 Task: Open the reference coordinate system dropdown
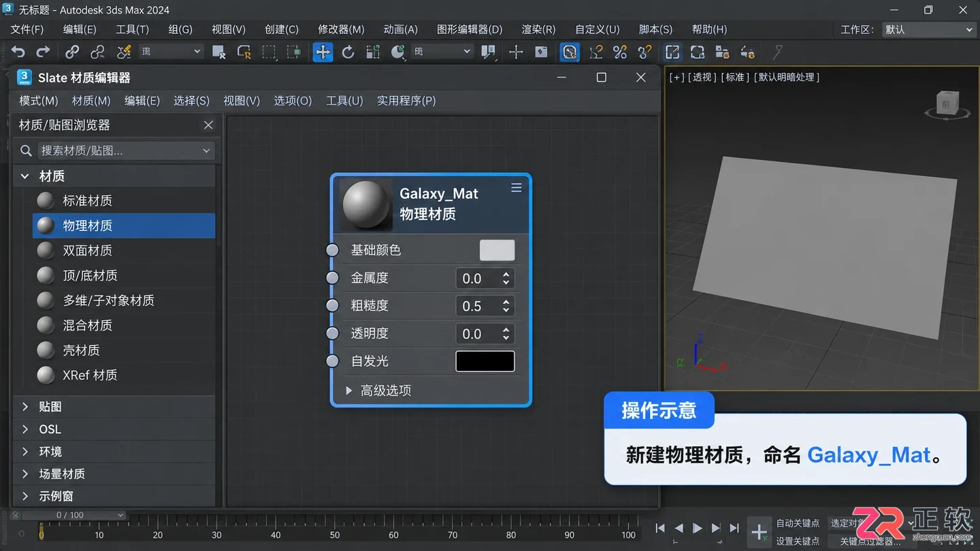pyautogui.click(x=442, y=52)
